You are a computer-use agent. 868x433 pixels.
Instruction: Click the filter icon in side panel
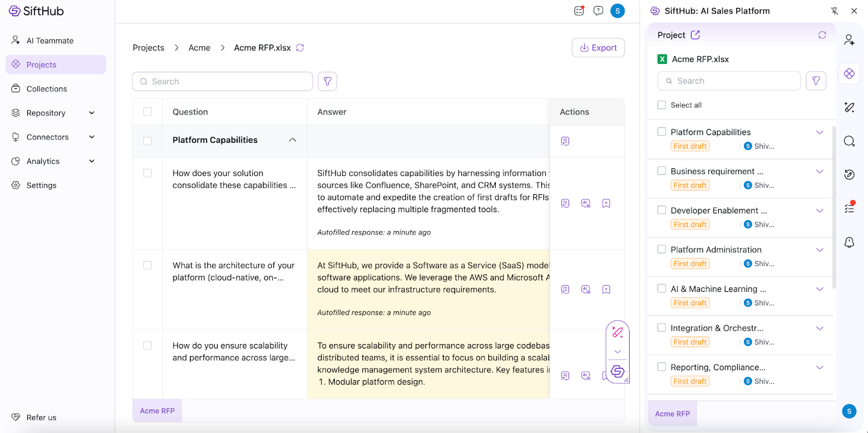pyautogui.click(x=815, y=81)
